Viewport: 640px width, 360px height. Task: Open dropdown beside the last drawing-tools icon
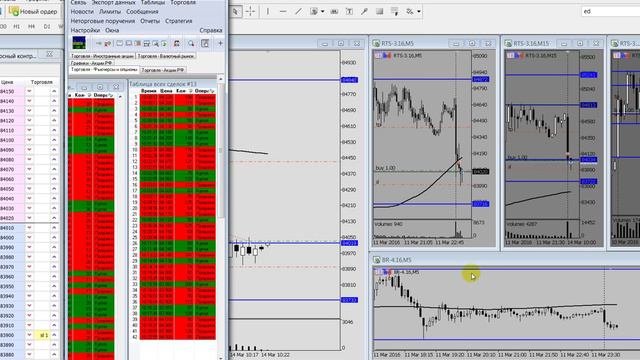[x=419, y=11]
